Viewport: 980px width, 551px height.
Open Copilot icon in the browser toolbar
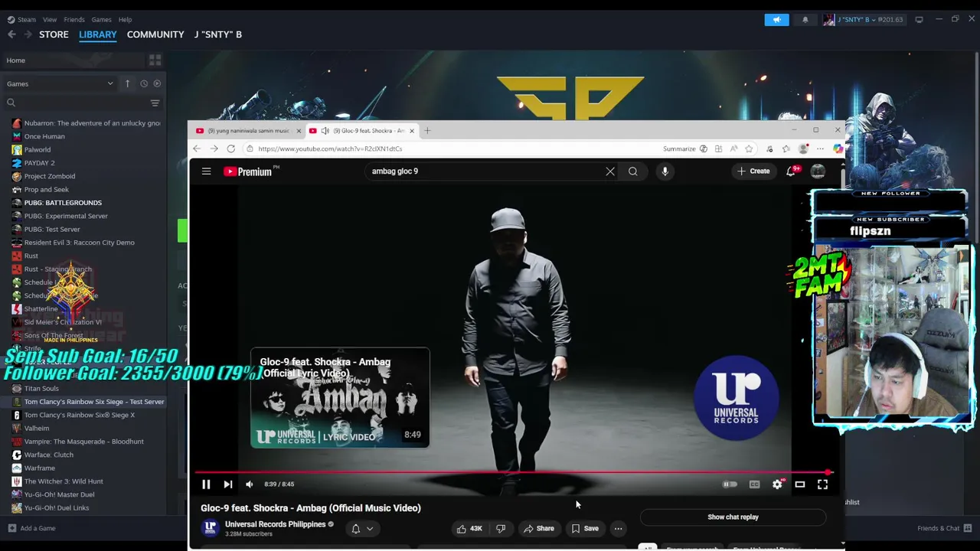[x=838, y=149]
